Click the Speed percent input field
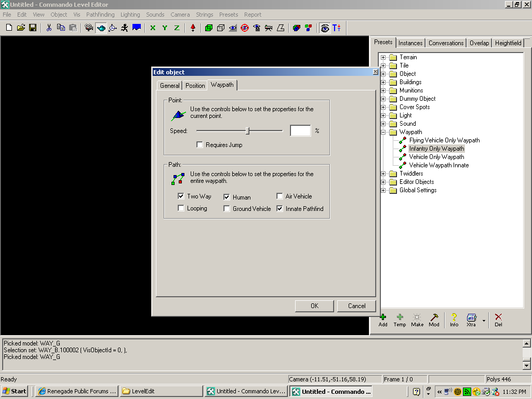The width and height of the screenshot is (532, 399). pyautogui.click(x=300, y=131)
